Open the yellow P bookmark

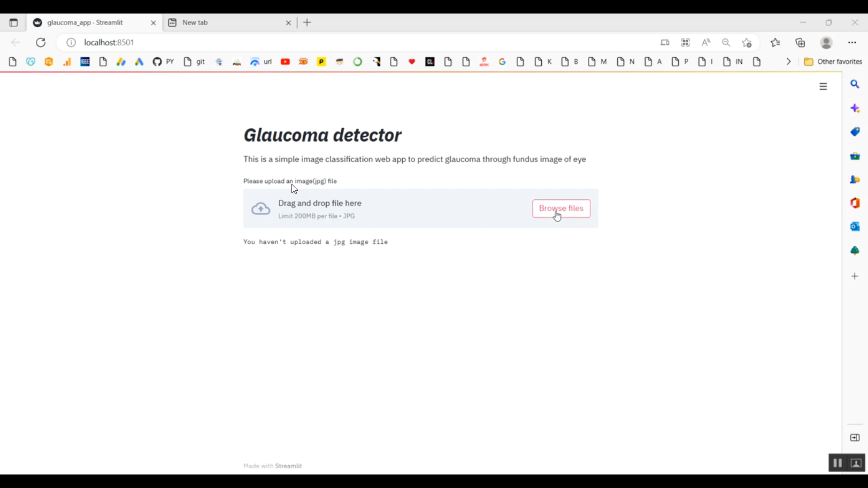click(x=321, y=62)
